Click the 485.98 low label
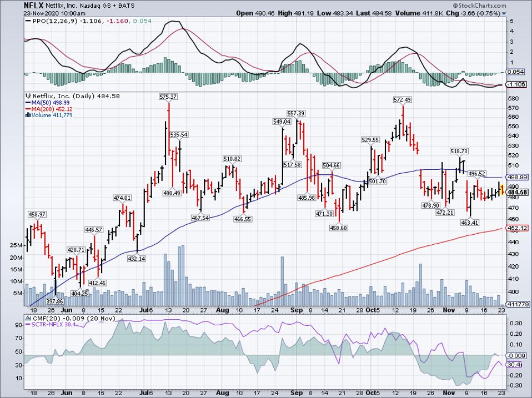 307,198
